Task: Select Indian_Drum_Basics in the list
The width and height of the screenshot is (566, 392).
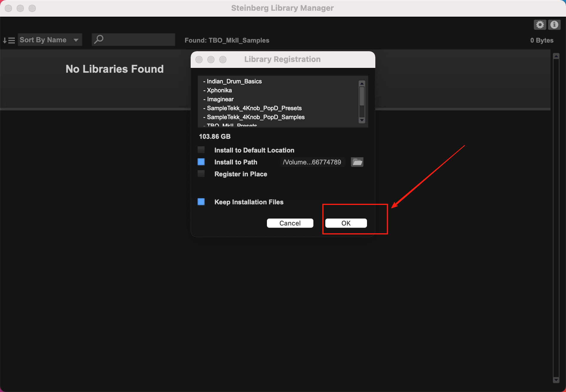Action: pyautogui.click(x=232, y=81)
